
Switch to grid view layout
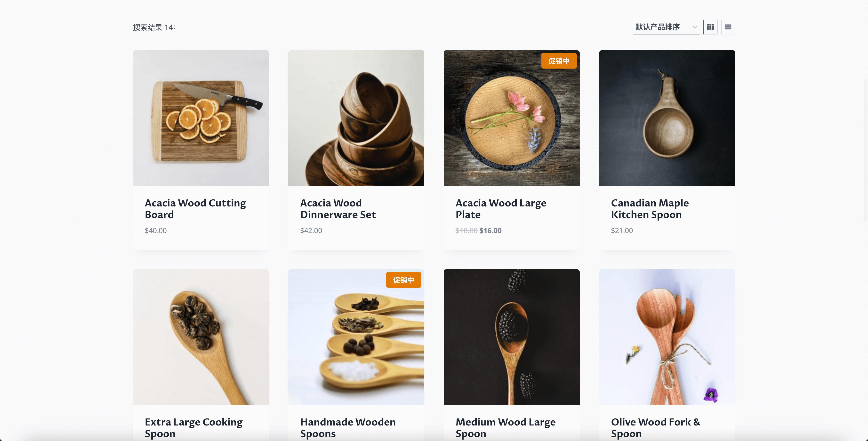coord(710,27)
